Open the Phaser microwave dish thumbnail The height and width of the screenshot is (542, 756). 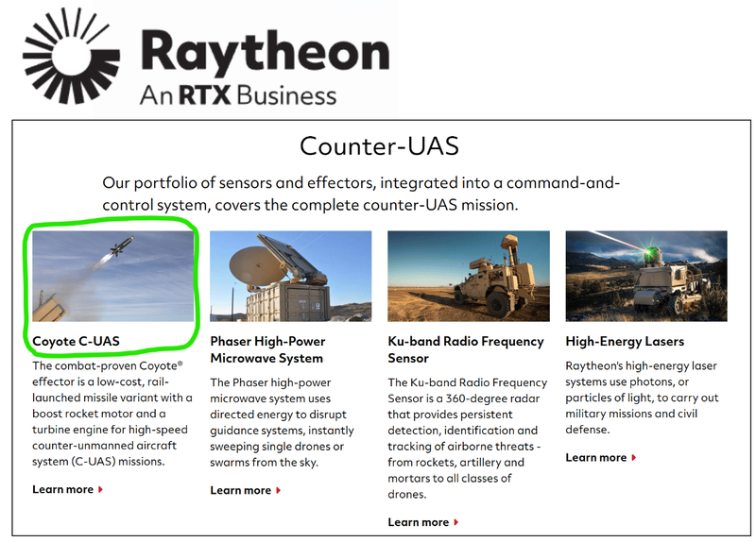point(291,276)
